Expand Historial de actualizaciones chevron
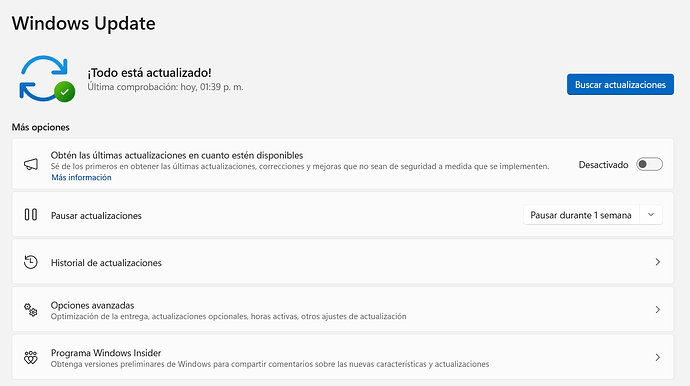 657,262
